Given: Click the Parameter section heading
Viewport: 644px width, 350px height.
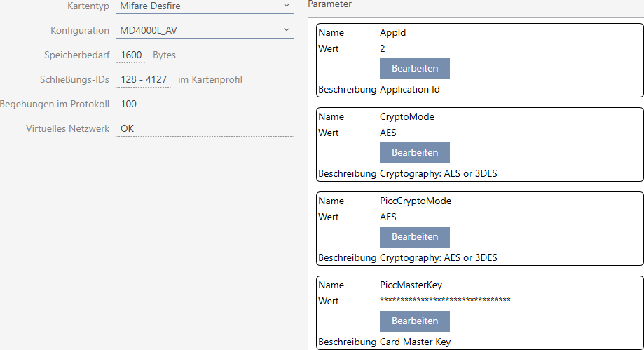Looking at the screenshot, I should pos(329,4).
